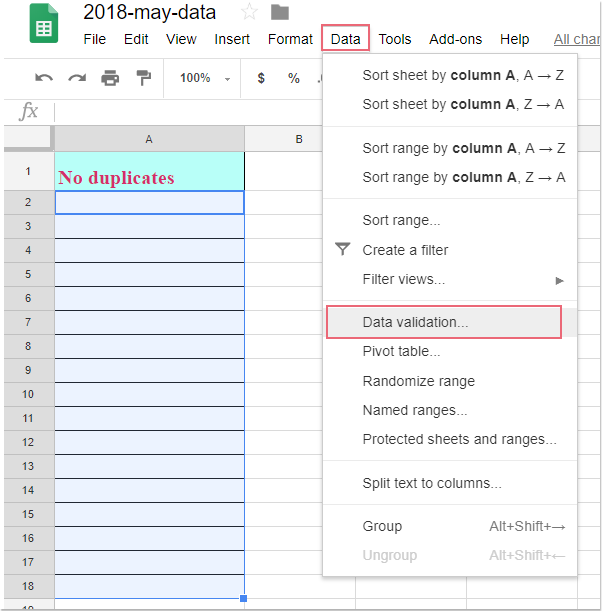
Task: Open the Edit menu
Action: [136, 39]
